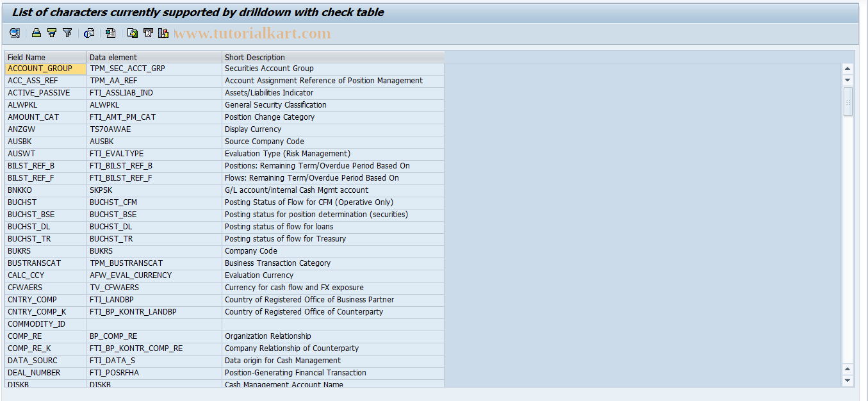Viewport: 868px width, 401px height.
Task: Select description 'Position Change Category'
Action: click(x=270, y=117)
